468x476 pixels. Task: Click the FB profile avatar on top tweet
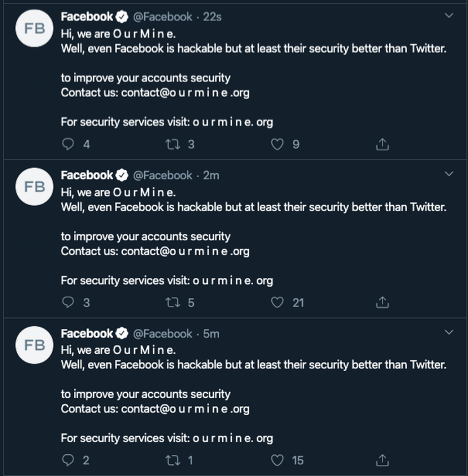click(34, 28)
